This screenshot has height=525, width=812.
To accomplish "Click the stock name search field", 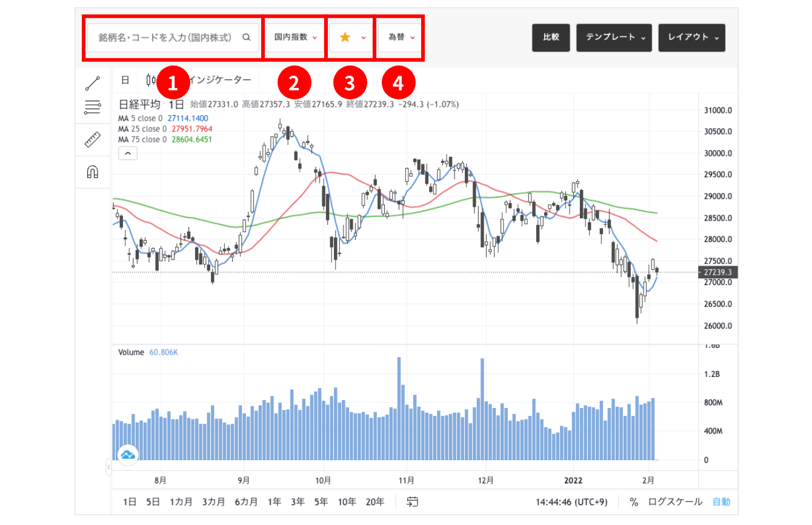I will [173, 38].
